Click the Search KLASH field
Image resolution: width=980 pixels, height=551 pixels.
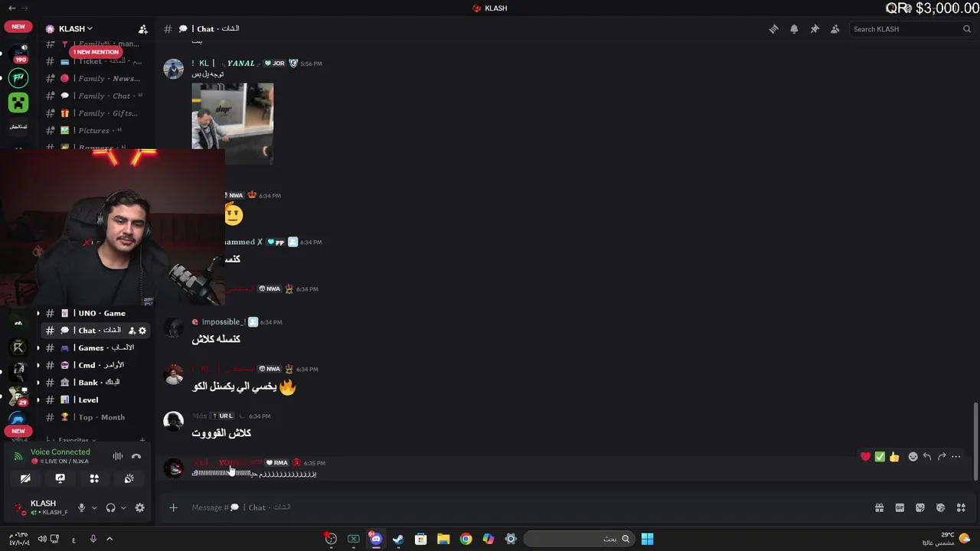911,29
